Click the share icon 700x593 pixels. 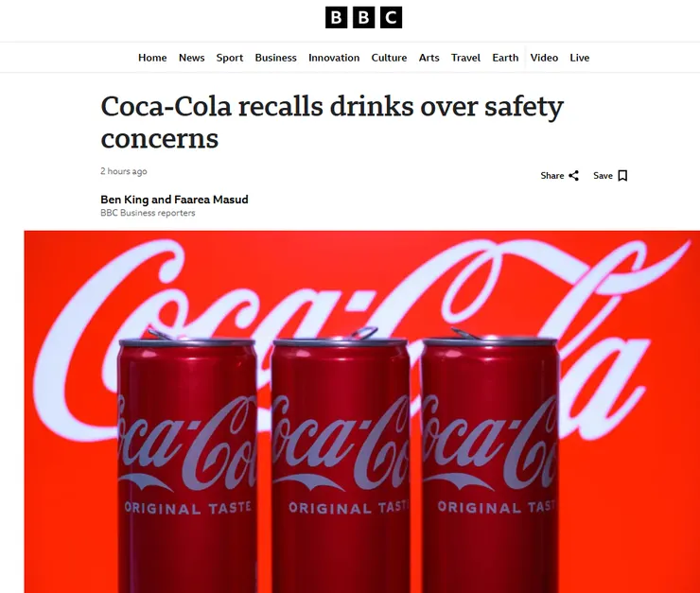pos(573,176)
